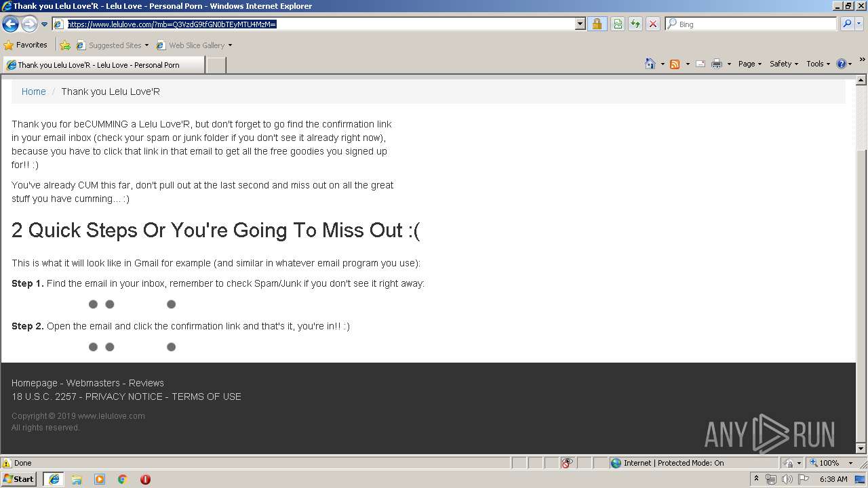Expand the Print options dropdown arrow
This screenshot has height=488, width=868.
point(729,64)
